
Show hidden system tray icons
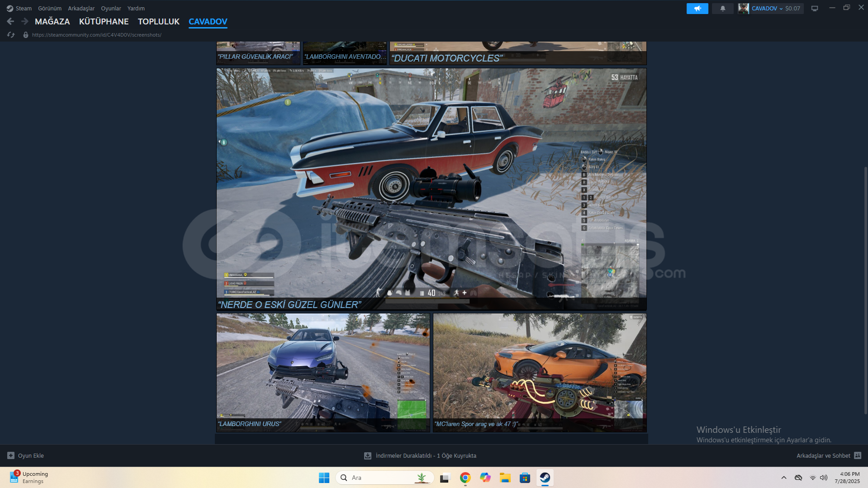784,478
